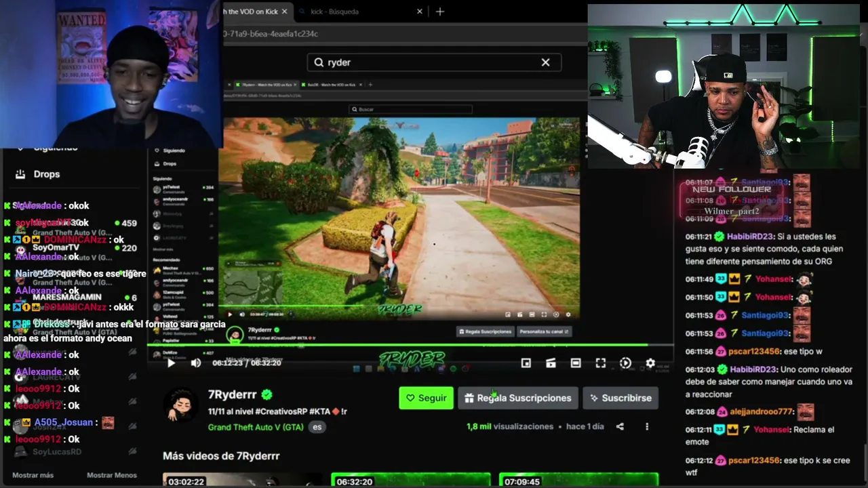Open the three-dot more options menu

click(x=647, y=426)
